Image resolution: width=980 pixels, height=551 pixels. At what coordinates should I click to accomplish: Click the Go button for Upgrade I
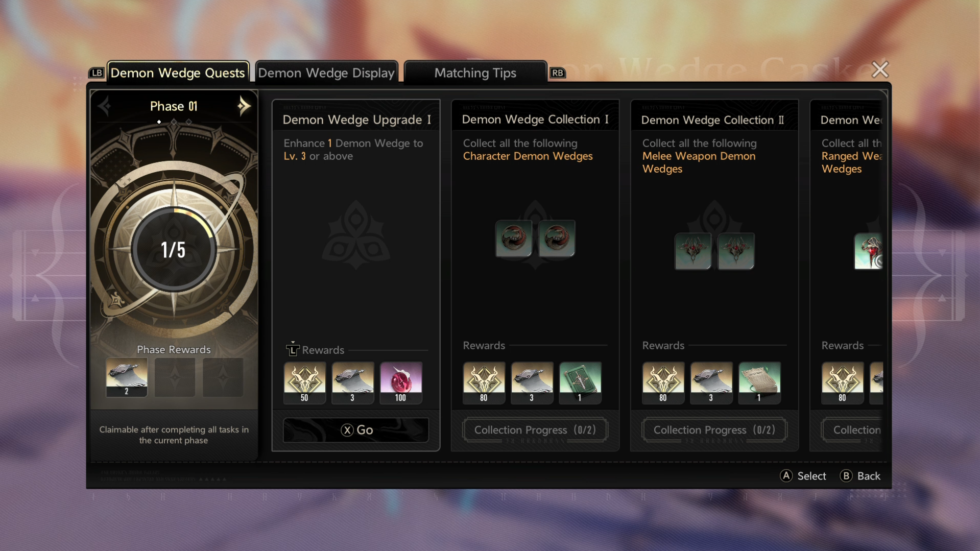(x=356, y=430)
